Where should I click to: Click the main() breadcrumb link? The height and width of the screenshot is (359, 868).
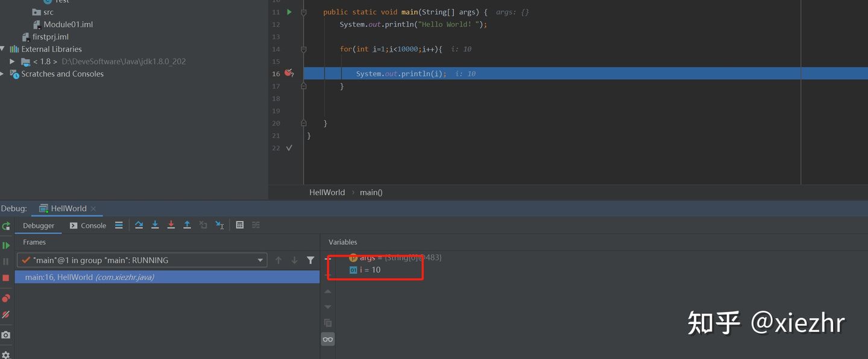tap(371, 192)
